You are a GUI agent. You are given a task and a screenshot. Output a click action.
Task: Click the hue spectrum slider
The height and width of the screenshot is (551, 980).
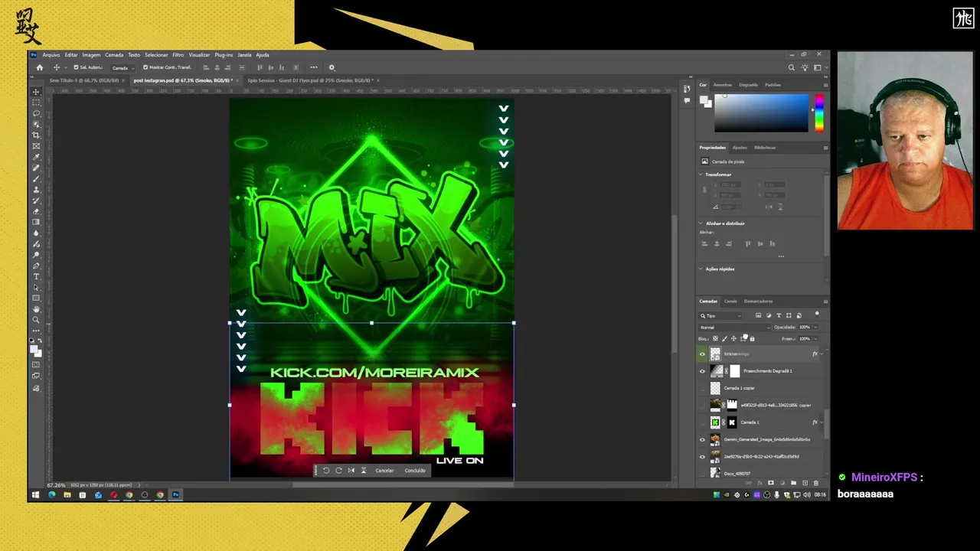pyautogui.click(x=819, y=113)
